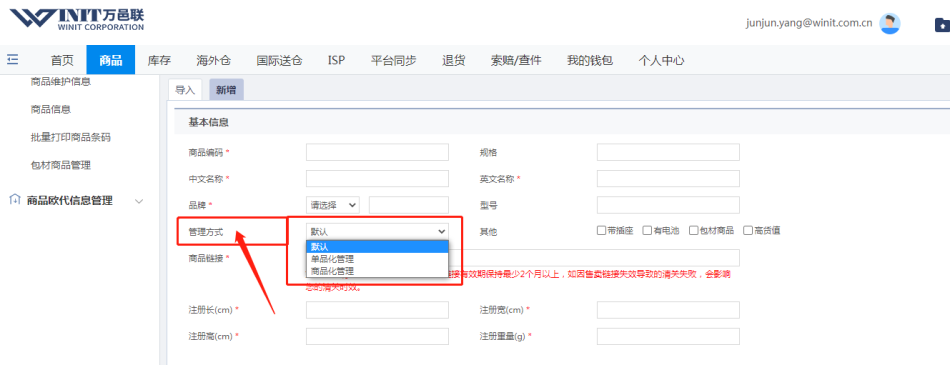The width and height of the screenshot is (950, 365).
Task: Open 批量打印商品条码 sidebar link
Action: point(71,137)
